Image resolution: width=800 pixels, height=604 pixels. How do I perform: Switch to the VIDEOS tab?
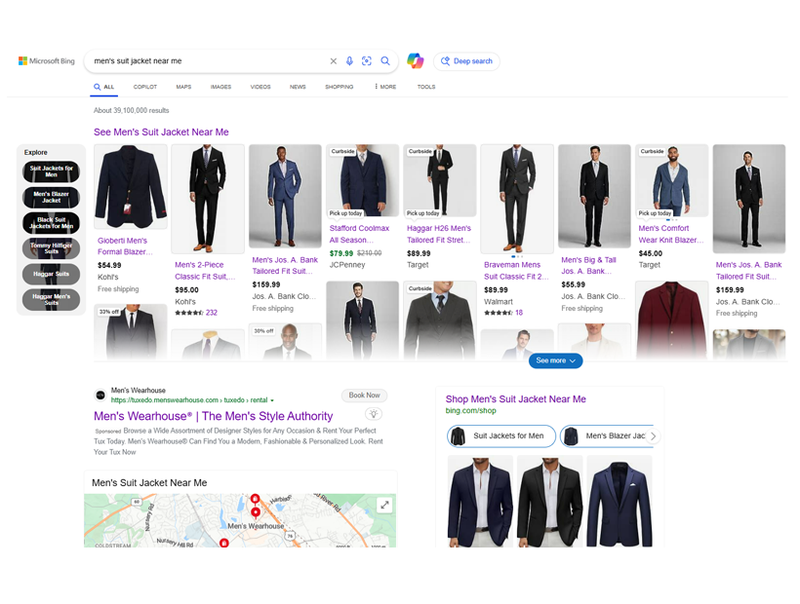(x=260, y=87)
